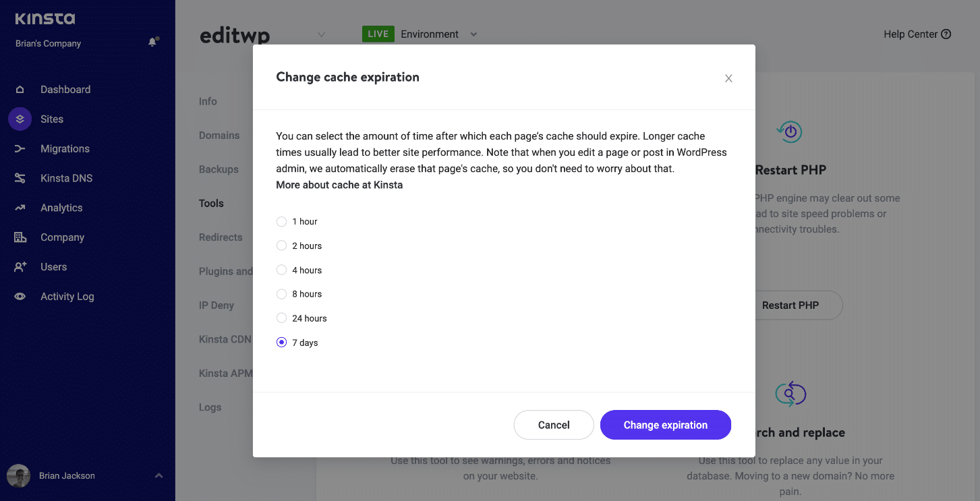The width and height of the screenshot is (980, 501).
Task: Click the Change expiration button
Action: (x=665, y=425)
